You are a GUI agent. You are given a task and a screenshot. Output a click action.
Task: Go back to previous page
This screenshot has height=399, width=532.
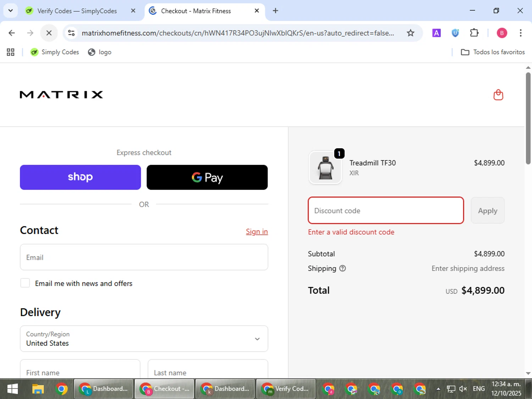[12, 33]
